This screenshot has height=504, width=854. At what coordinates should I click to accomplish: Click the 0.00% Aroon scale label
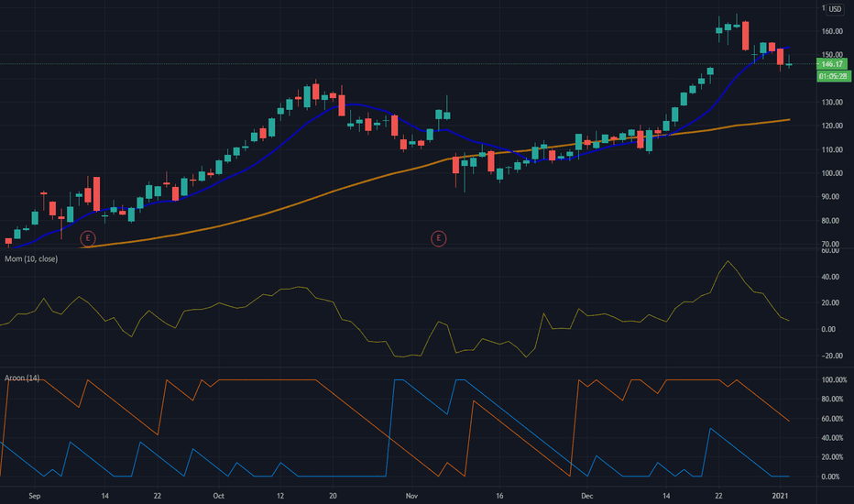click(x=830, y=477)
